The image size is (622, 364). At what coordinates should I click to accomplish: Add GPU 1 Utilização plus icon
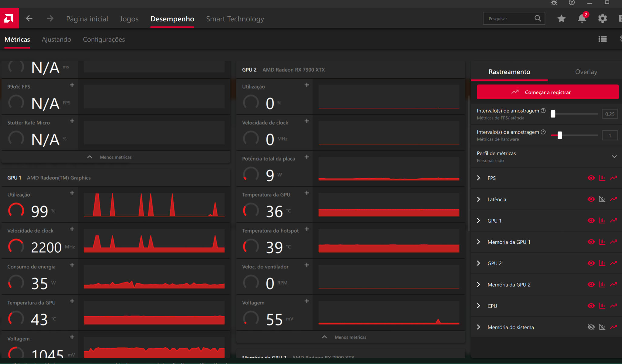pyautogui.click(x=72, y=193)
